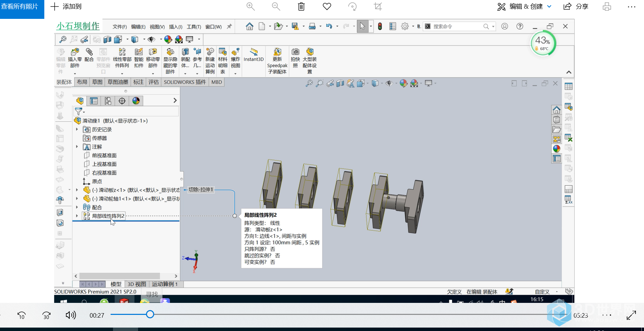Open 视图(V) menu
The image size is (644, 331).
coord(157,27)
